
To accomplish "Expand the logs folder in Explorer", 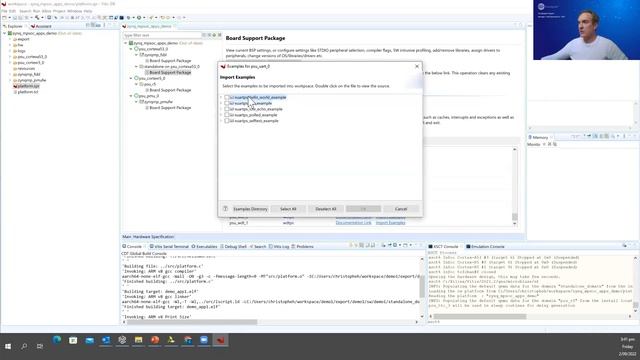I will (x=10, y=51).
